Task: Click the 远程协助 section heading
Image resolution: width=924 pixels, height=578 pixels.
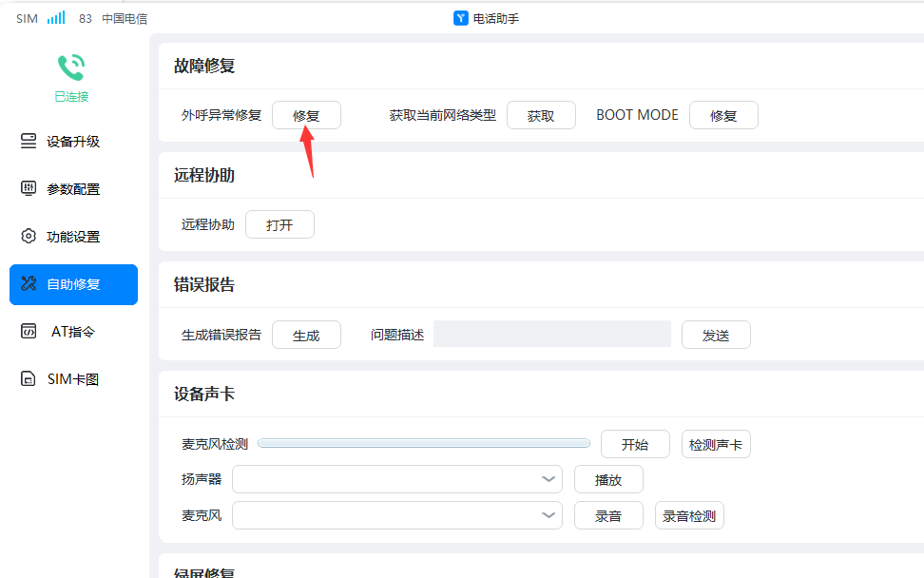Action: click(204, 176)
